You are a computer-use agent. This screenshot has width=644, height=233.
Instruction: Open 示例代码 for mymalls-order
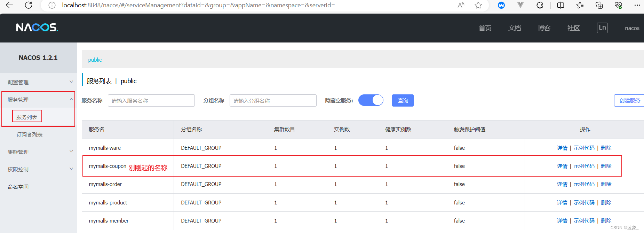click(x=584, y=184)
